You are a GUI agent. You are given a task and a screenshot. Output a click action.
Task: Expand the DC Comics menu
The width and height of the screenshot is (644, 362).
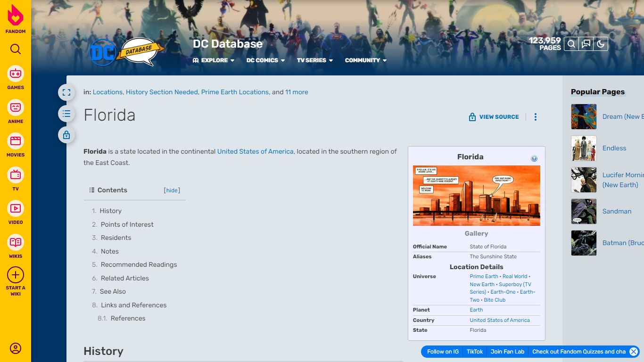point(265,60)
